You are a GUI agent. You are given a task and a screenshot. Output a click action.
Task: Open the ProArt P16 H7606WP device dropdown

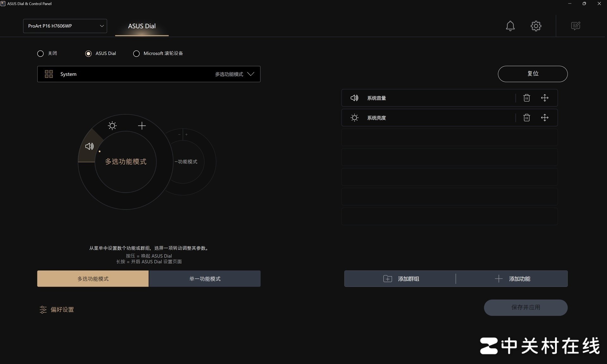[65, 26]
